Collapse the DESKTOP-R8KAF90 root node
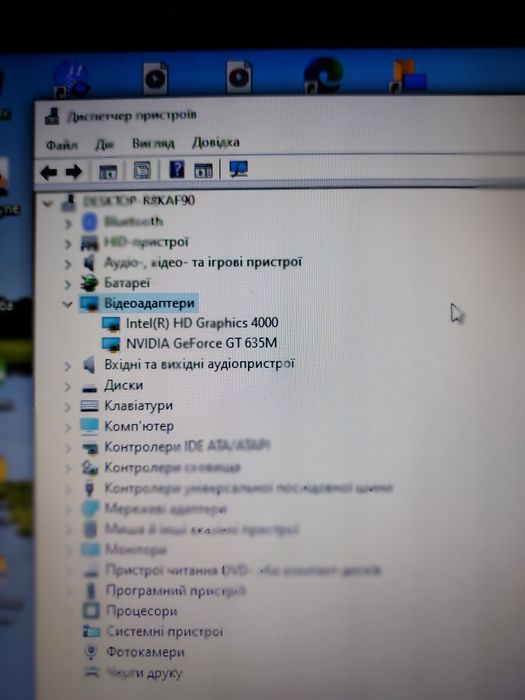Image resolution: width=525 pixels, height=700 pixels. coord(47,204)
